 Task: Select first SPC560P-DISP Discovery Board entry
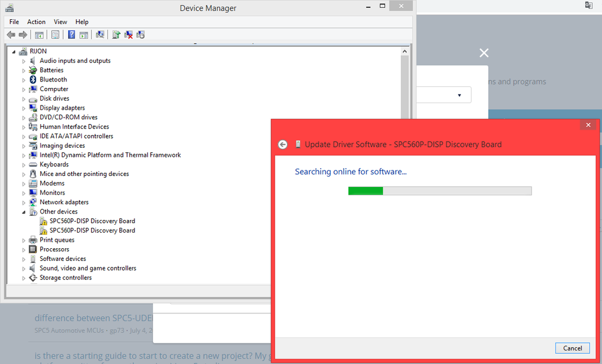[92, 221]
